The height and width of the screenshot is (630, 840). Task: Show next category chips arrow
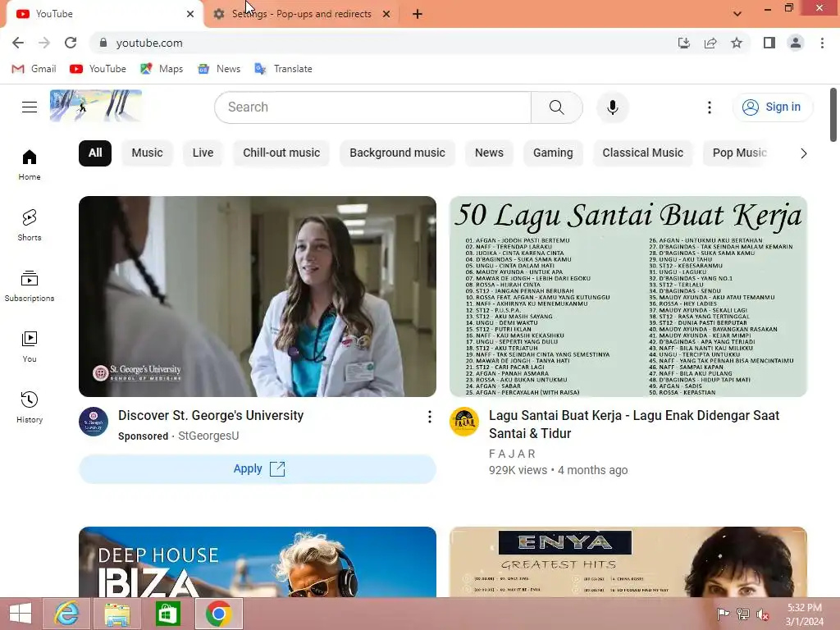(804, 153)
